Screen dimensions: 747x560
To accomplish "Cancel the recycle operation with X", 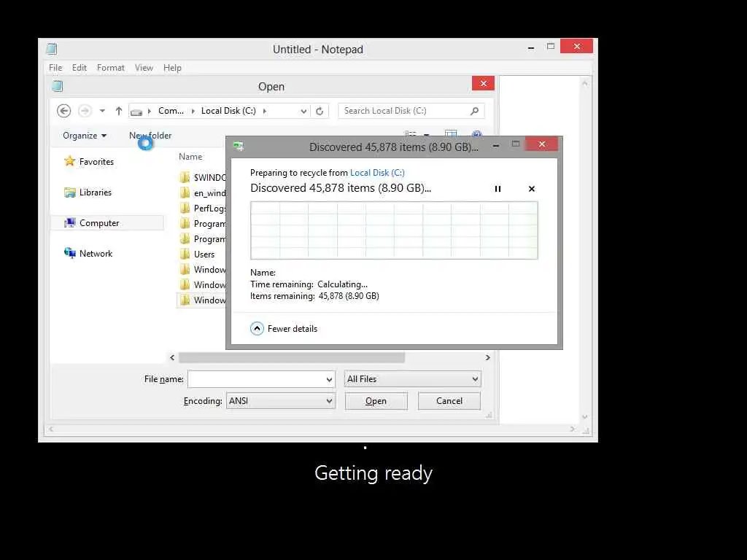I will pyautogui.click(x=532, y=189).
